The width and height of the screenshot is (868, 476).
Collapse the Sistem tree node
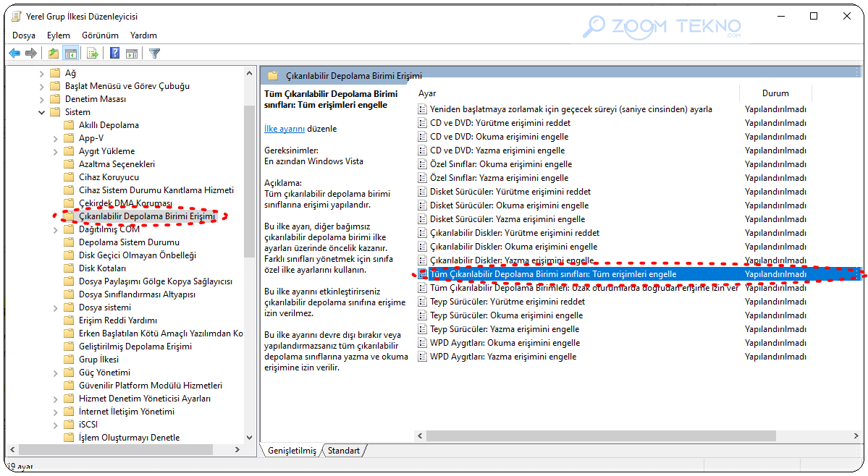41,112
